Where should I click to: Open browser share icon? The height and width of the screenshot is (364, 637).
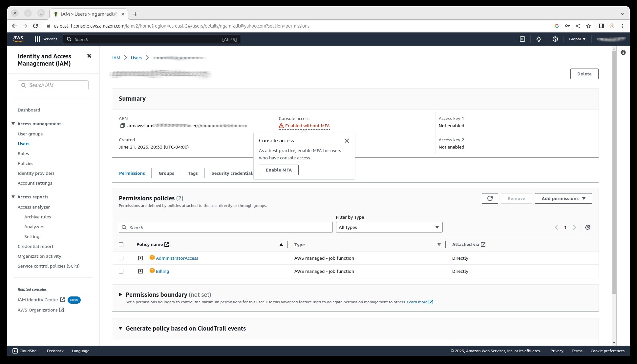point(578,26)
